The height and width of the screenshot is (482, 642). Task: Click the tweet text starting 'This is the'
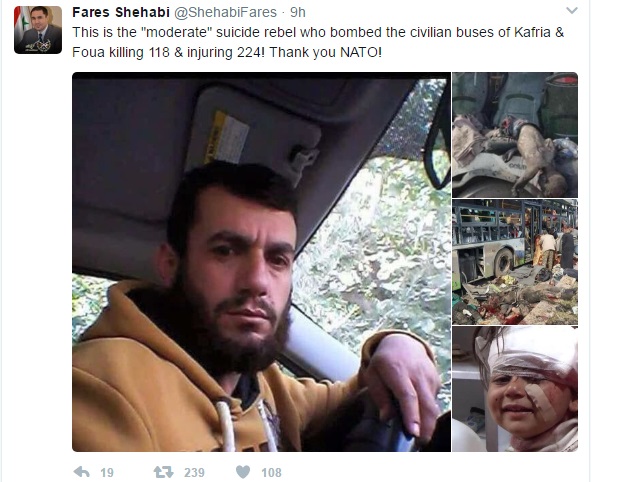pyautogui.click(x=318, y=42)
